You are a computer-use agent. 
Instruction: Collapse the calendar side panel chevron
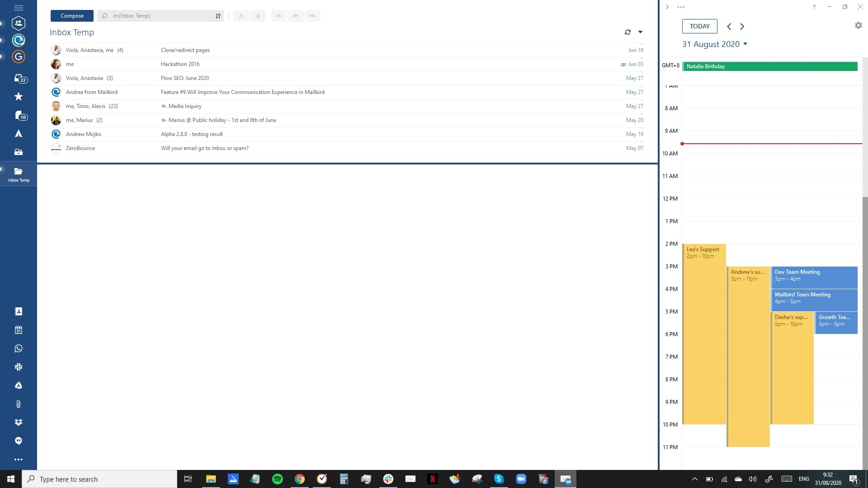click(x=667, y=7)
